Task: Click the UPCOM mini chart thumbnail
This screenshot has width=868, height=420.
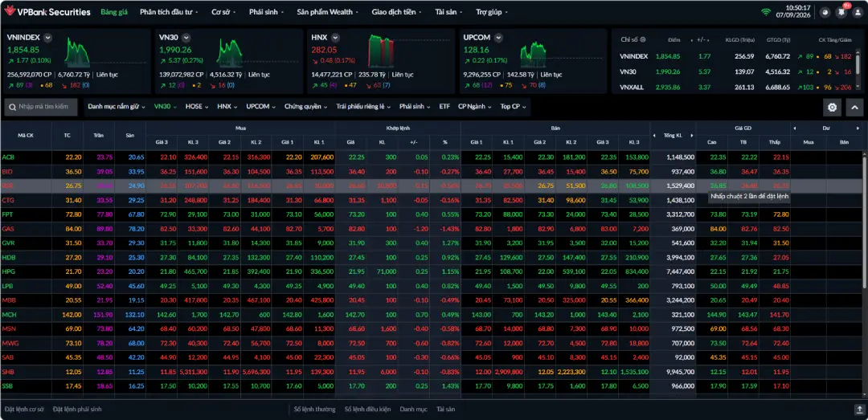Action: (x=533, y=55)
